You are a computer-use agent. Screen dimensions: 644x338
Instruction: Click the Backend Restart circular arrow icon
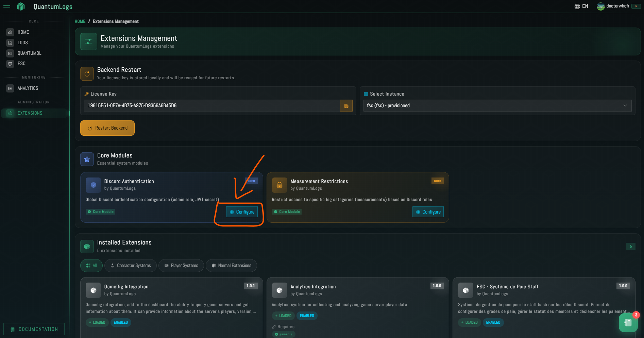coord(87,74)
